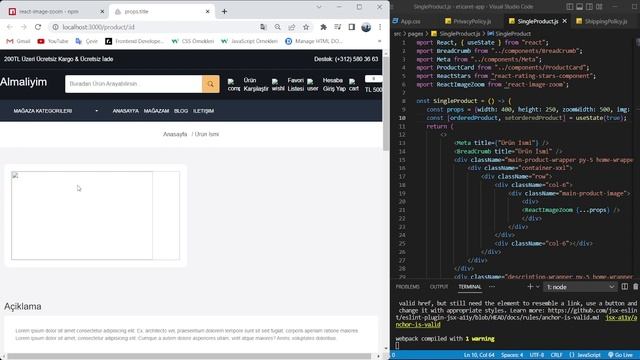Click the translate page icon in address bar
The width and height of the screenshot is (640, 360).
point(263,27)
